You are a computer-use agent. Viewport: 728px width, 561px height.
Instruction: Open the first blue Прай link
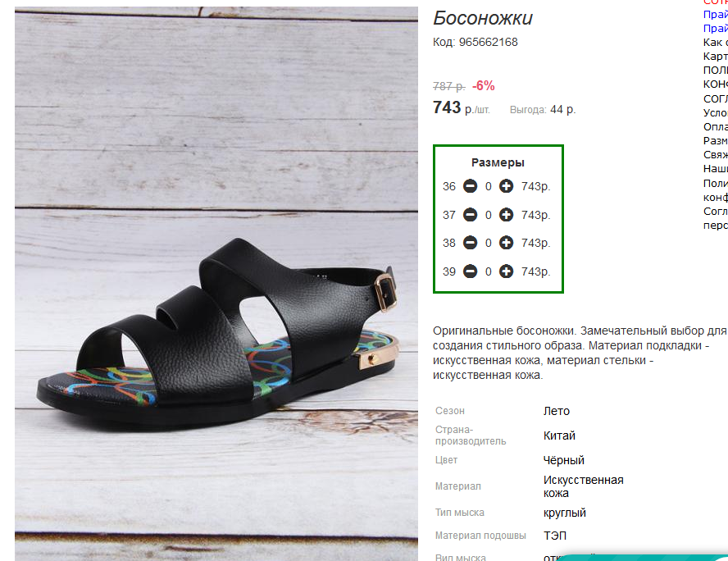coord(715,15)
